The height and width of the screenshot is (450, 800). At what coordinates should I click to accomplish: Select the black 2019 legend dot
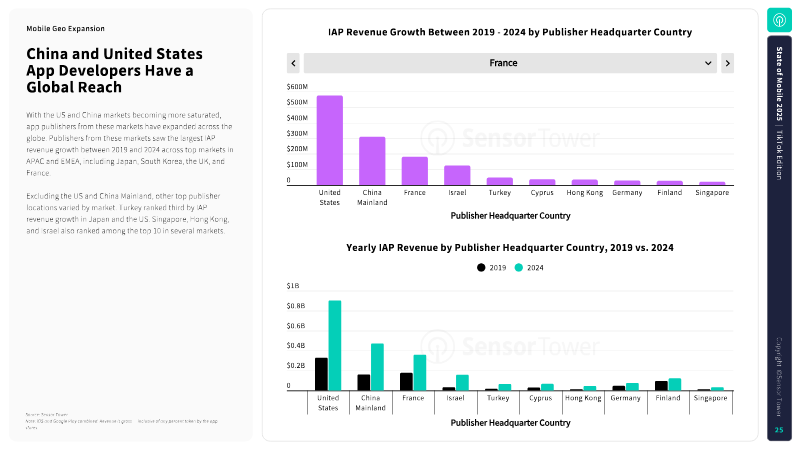(481, 268)
